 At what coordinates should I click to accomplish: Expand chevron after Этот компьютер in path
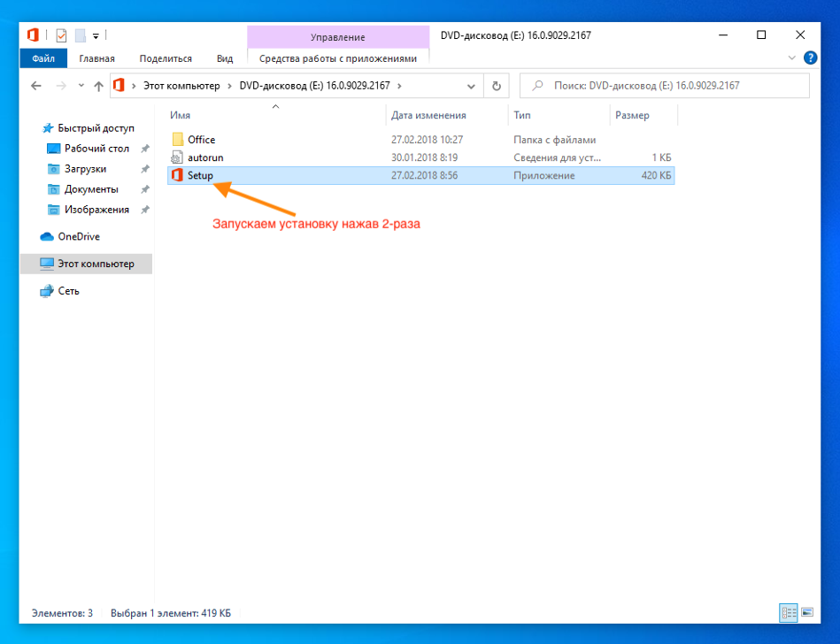pyautogui.click(x=230, y=86)
